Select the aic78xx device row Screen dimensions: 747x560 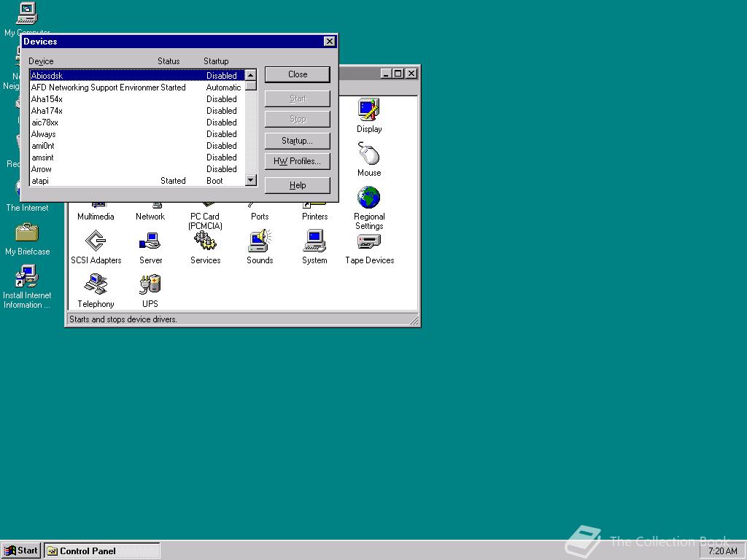coord(137,122)
